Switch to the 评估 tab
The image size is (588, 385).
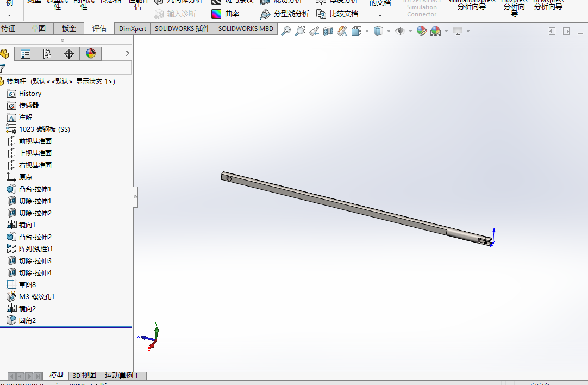[x=99, y=28]
